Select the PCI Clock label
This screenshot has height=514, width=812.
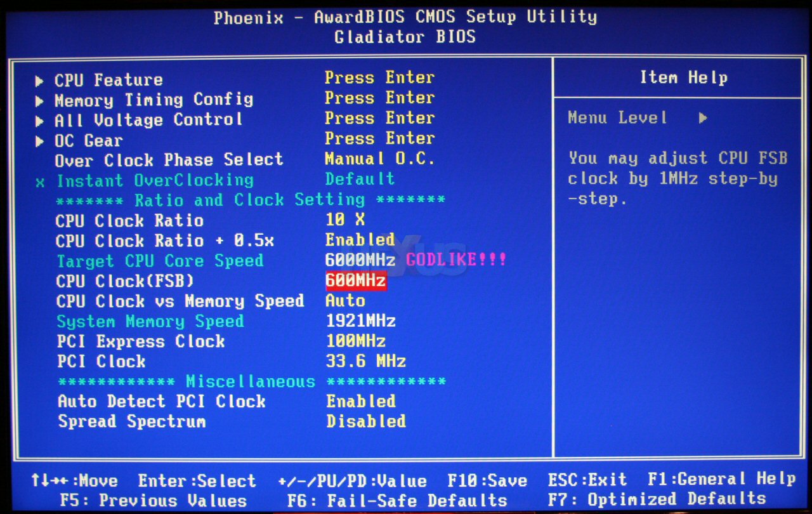click(x=101, y=362)
